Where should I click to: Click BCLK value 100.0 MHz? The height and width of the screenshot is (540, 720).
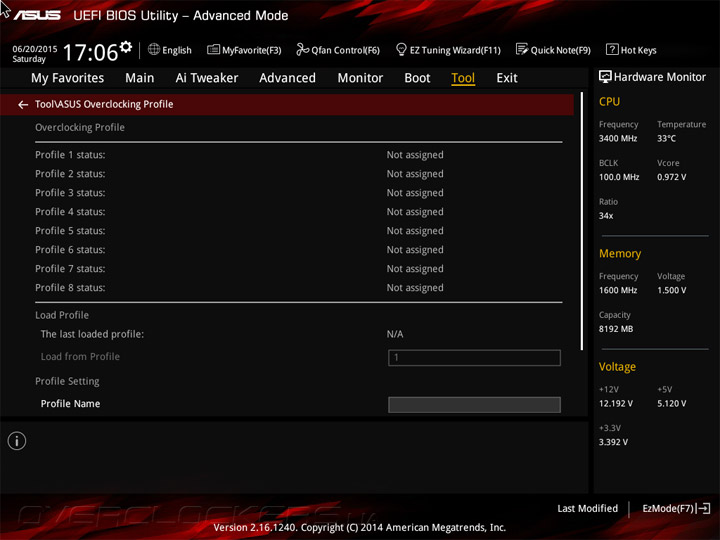coord(619,177)
